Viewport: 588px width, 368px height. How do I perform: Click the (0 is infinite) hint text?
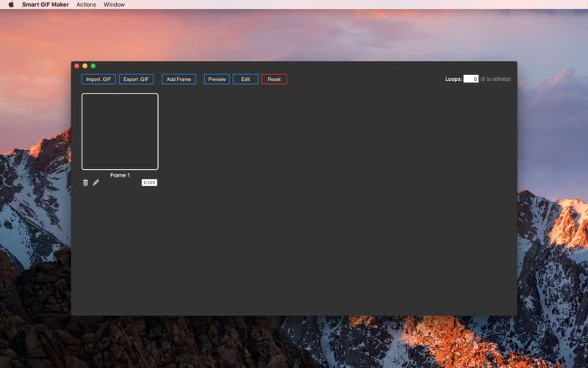pos(495,79)
